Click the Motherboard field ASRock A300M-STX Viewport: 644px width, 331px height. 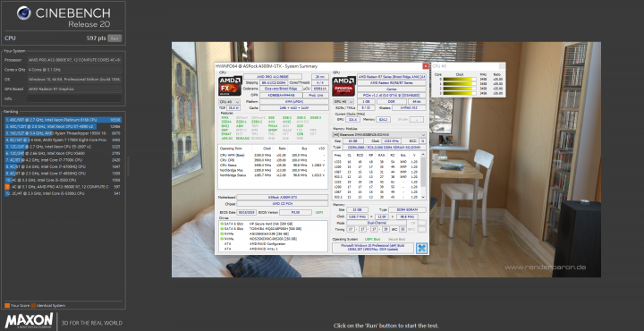point(283,198)
